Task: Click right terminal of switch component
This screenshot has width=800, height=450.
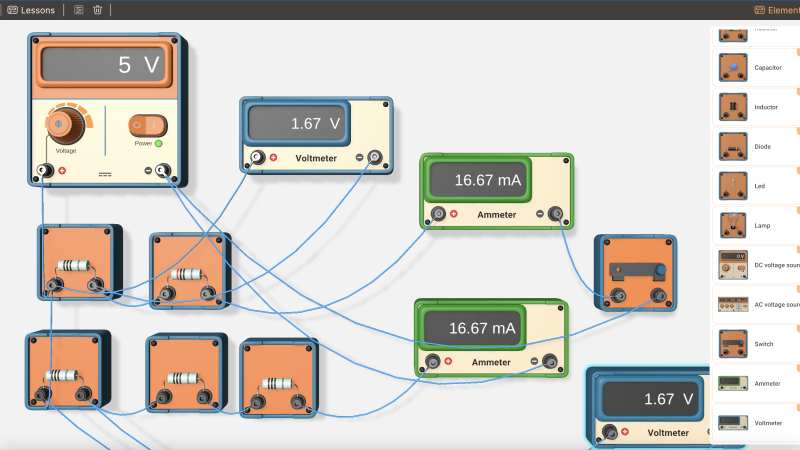Action: (x=658, y=295)
